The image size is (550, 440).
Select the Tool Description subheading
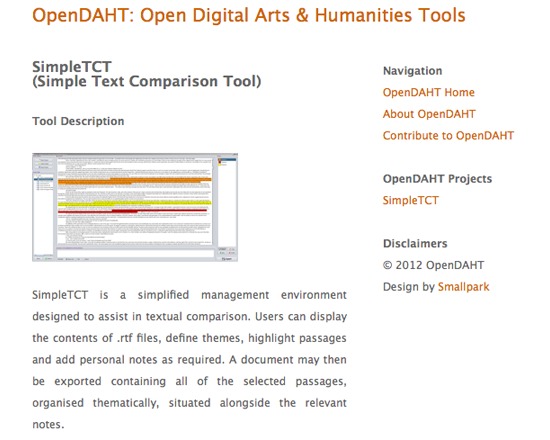pyautogui.click(x=78, y=121)
